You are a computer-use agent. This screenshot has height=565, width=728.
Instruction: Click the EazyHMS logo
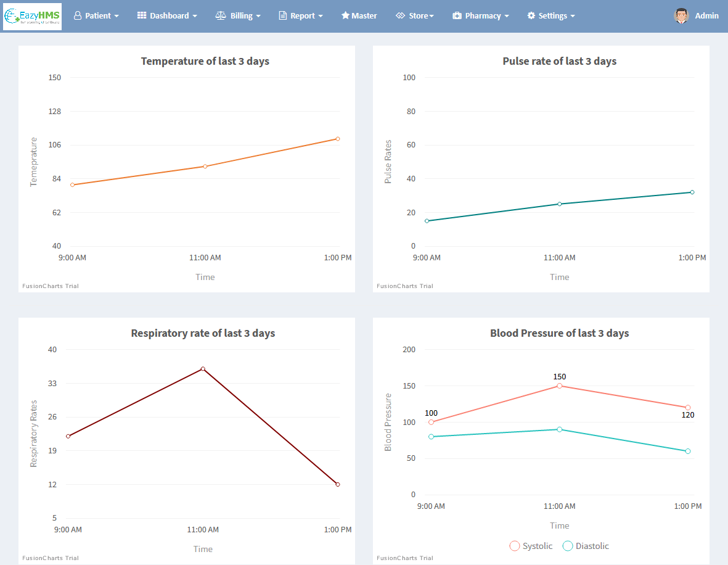click(31, 15)
